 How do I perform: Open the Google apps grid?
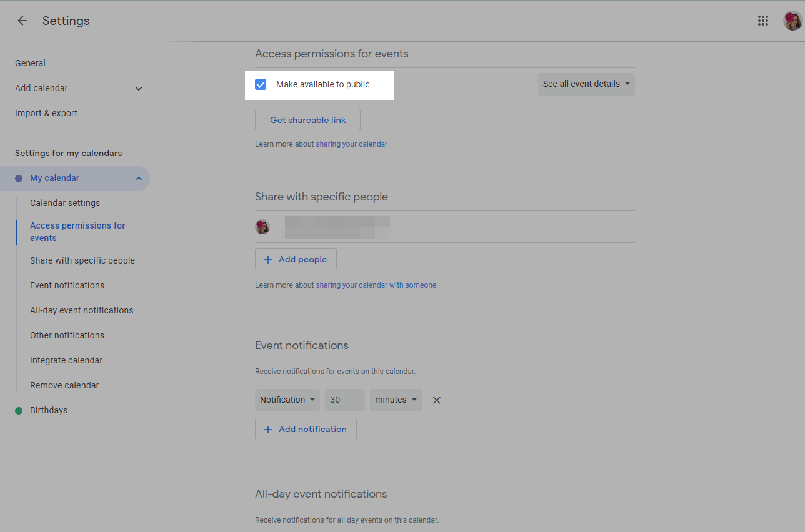pos(762,21)
